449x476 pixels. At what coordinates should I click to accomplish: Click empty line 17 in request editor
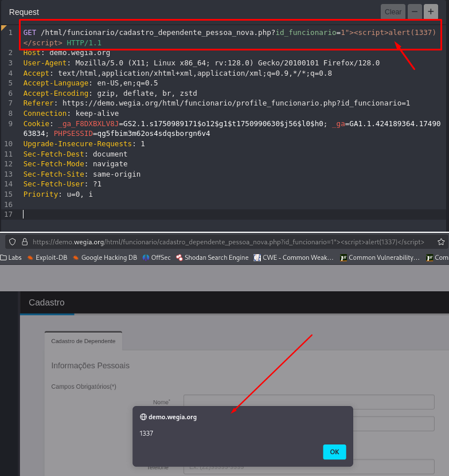[234, 214]
